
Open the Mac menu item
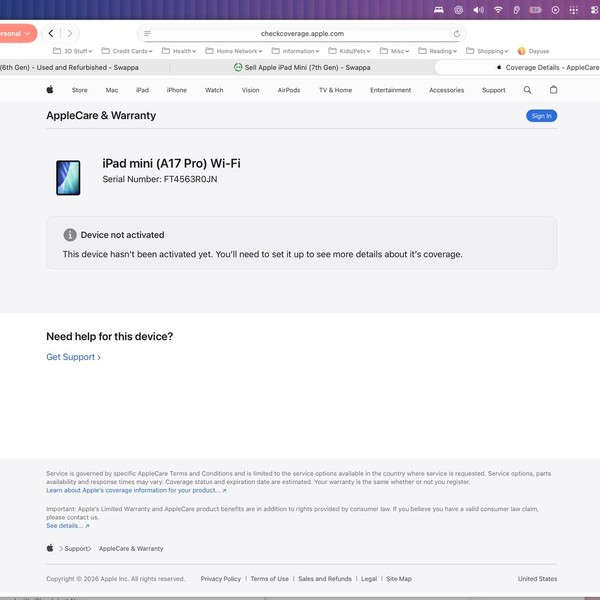point(112,90)
